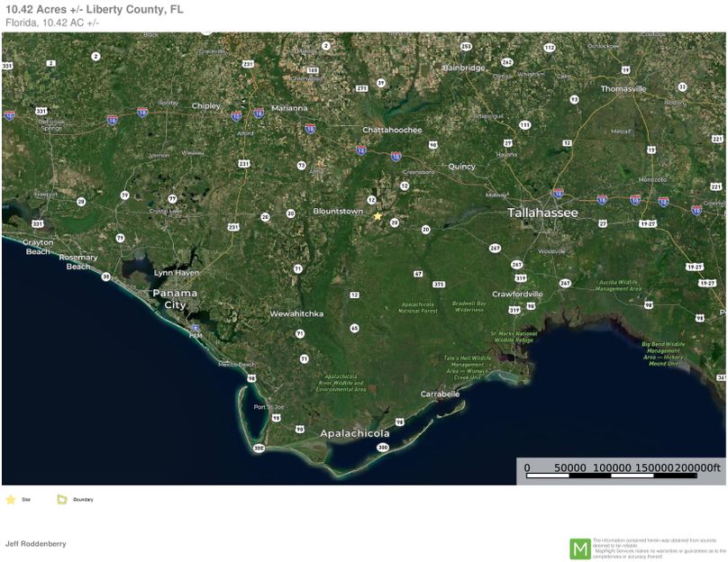Expand the St Marks National Wildlife Refuge label
The height and width of the screenshot is (562, 728).
[512, 336]
